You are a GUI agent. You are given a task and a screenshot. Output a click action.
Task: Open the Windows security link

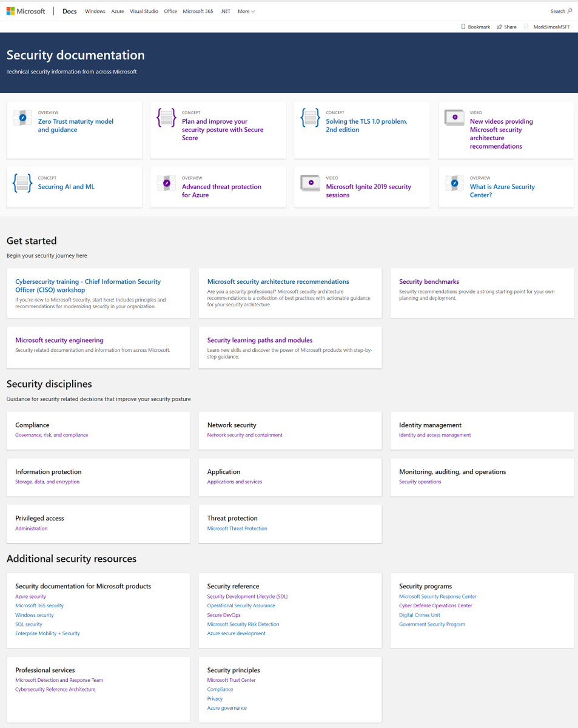(35, 615)
